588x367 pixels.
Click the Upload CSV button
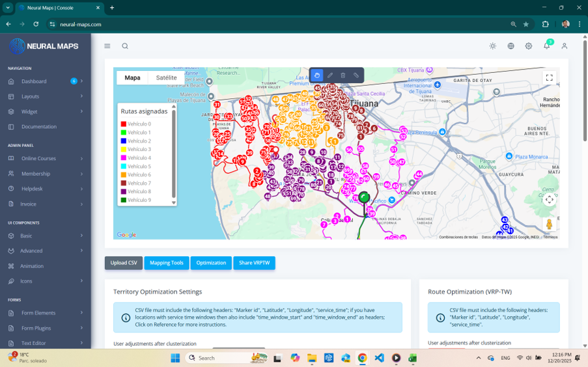click(x=124, y=263)
